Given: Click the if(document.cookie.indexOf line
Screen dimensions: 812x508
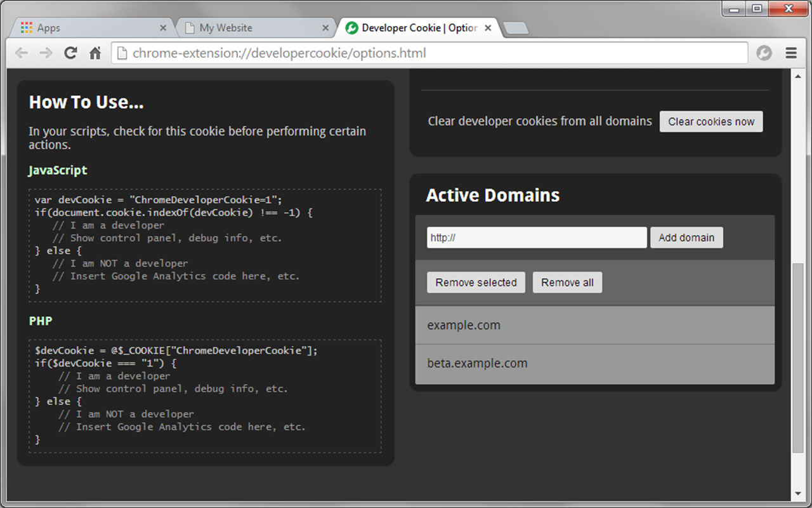Looking at the screenshot, I should coord(174,212).
